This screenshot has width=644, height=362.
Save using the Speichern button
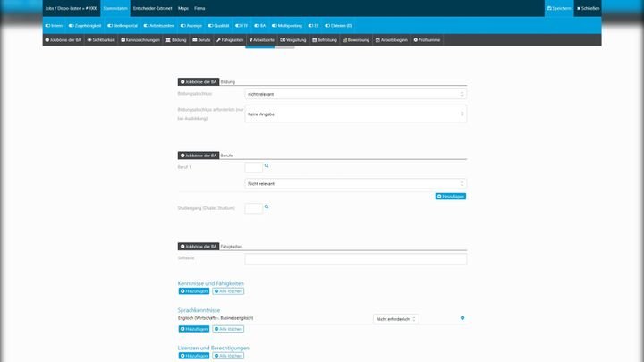pyautogui.click(x=559, y=8)
